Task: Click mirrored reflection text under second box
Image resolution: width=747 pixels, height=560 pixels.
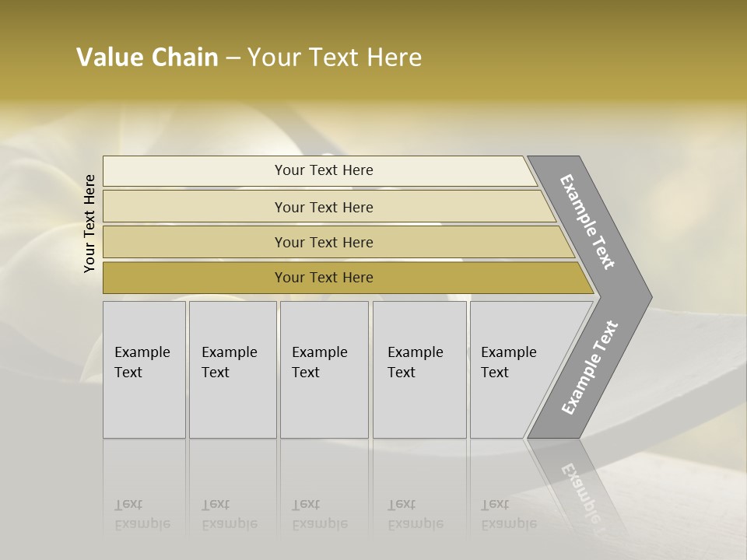Action: pos(229,514)
